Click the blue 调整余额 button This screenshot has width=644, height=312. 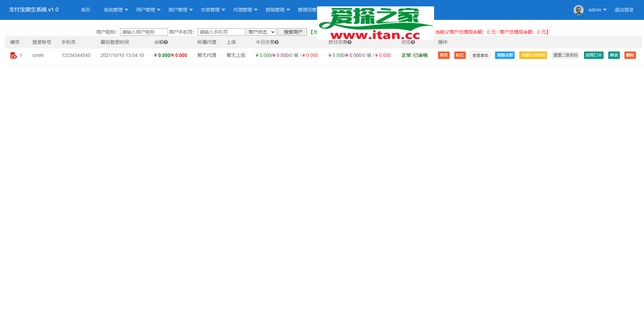click(x=504, y=55)
